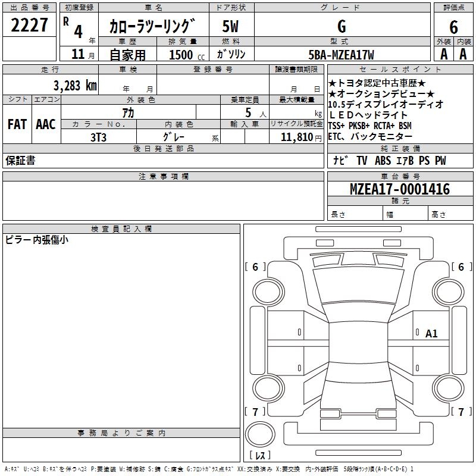Screen dimensions: 476x476
Task: Click the [レス] label under spare tire
Action: coord(260,455)
